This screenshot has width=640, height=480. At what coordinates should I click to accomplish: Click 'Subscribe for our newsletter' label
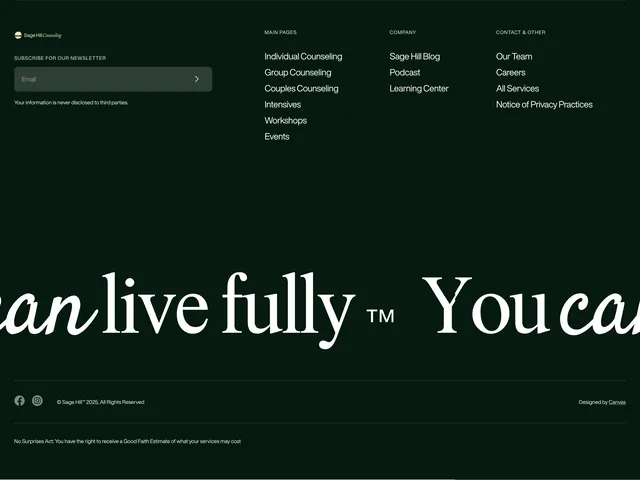click(x=60, y=58)
